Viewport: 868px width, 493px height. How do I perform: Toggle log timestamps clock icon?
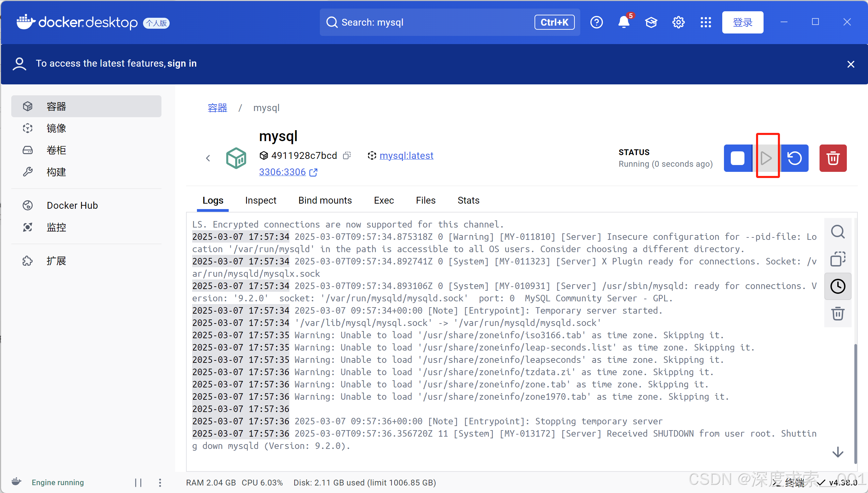click(837, 286)
